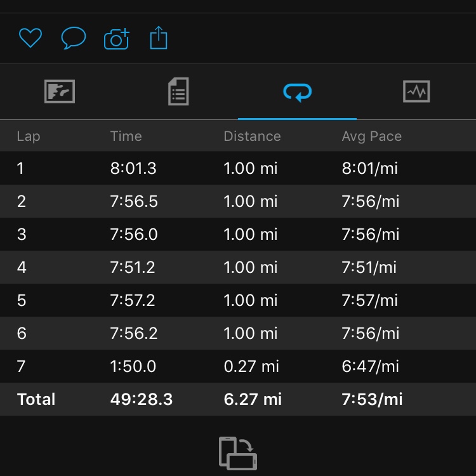Viewport: 476px width, 476px height.
Task: Tap the Avg Pace column header
Action: 371,136
